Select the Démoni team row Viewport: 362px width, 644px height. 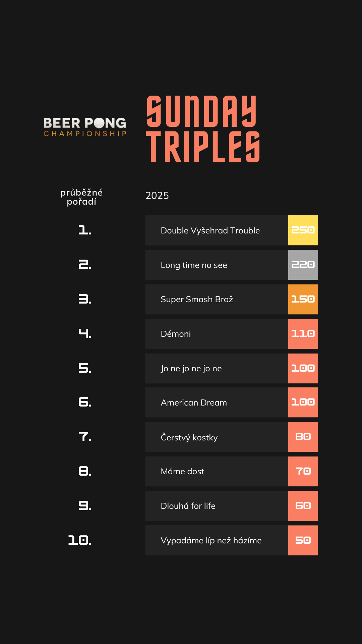click(x=217, y=334)
